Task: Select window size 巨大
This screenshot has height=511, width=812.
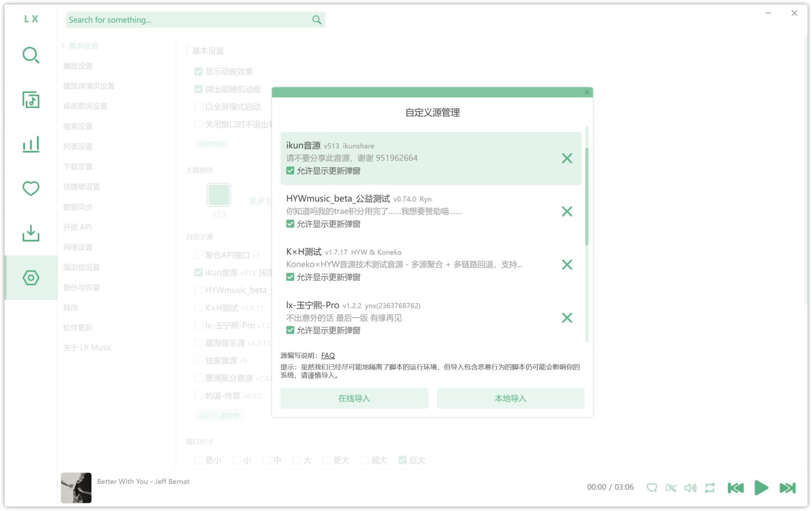Action: 402,460
